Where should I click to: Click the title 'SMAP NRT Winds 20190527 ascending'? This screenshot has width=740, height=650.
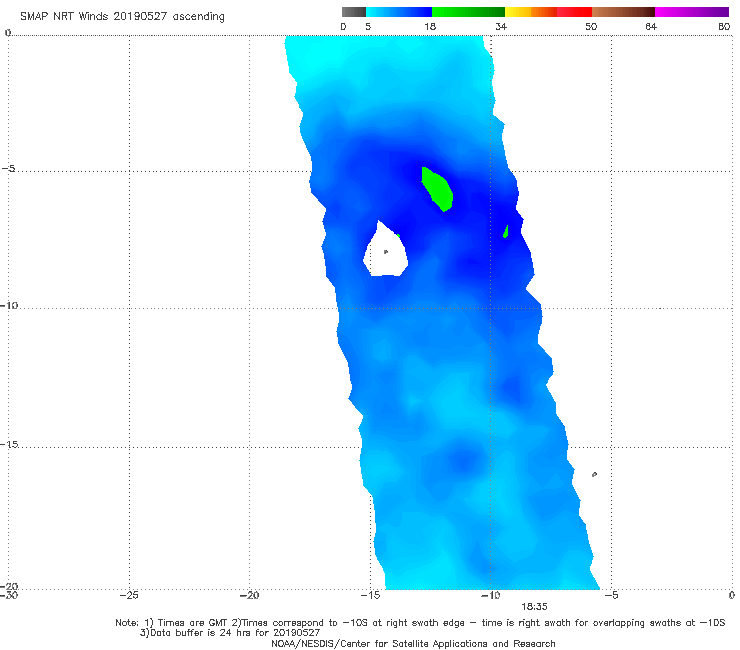pyautogui.click(x=122, y=16)
